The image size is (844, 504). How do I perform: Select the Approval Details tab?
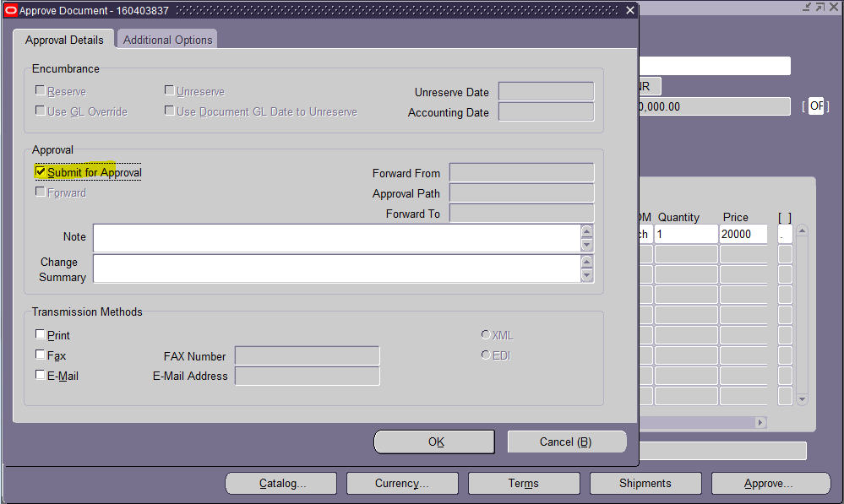click(64, 39)
